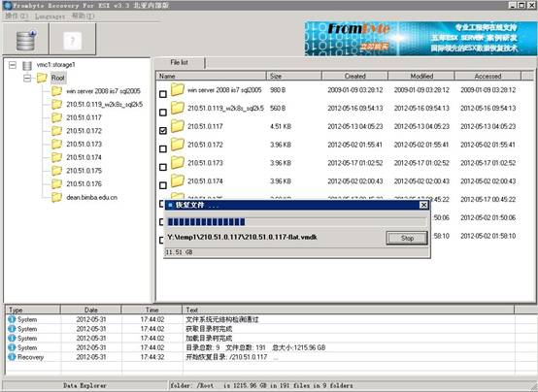Select the 210.51.0.172 folder icon in file list
This screenshot has height=392, width=538.
178,145
